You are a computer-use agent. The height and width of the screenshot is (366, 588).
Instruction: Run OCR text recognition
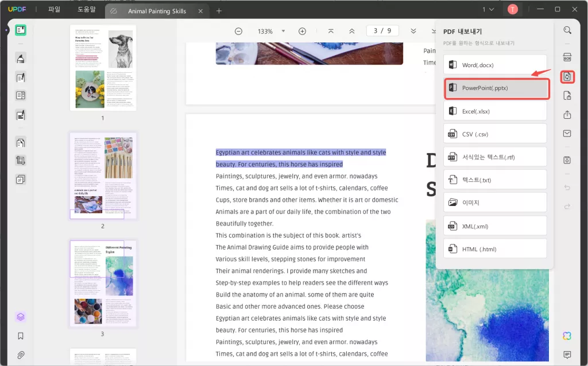click(x=567, y=57)
